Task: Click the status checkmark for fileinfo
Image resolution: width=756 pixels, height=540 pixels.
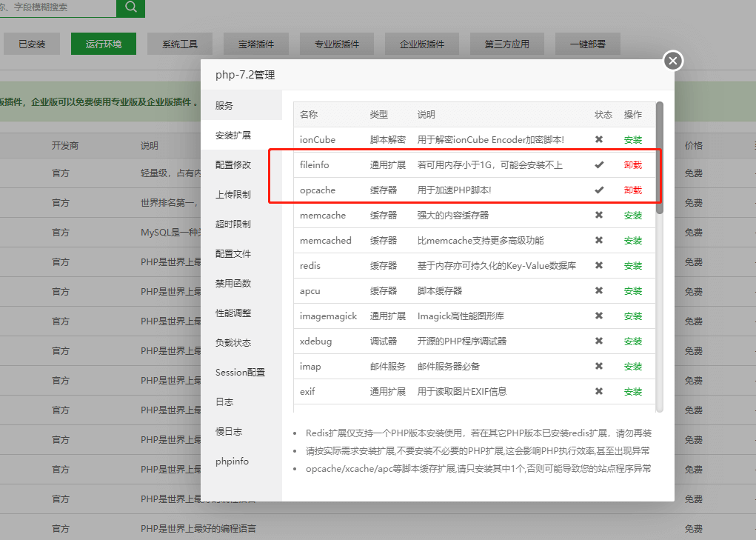Action: (x=599, y=164)
